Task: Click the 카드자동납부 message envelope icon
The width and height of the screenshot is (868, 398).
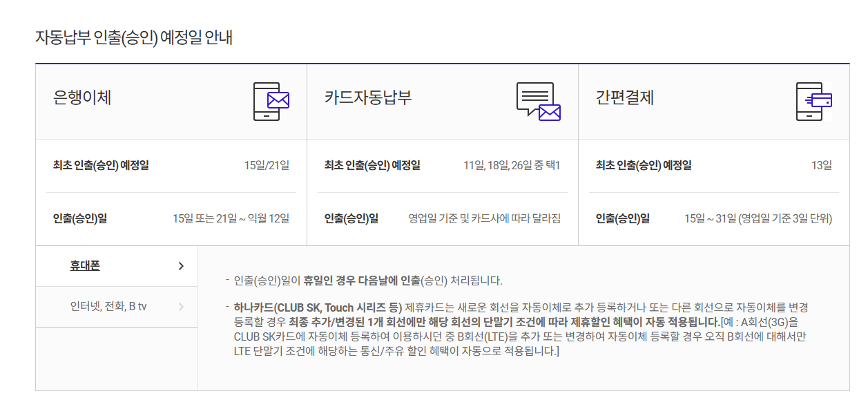Action: pos(539,101)
